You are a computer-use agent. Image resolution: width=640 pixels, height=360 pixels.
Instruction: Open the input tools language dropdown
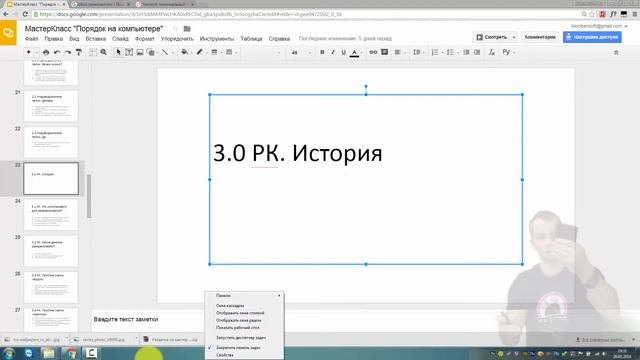(x=509, y=52)
